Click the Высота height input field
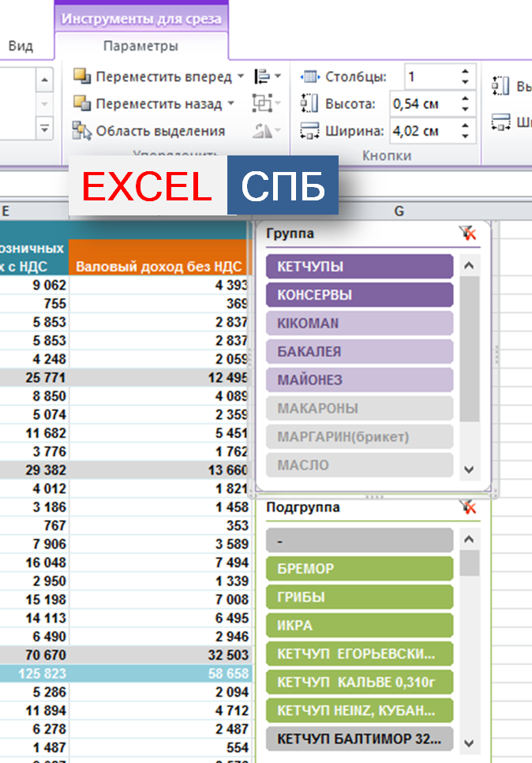 coord(422,104)
